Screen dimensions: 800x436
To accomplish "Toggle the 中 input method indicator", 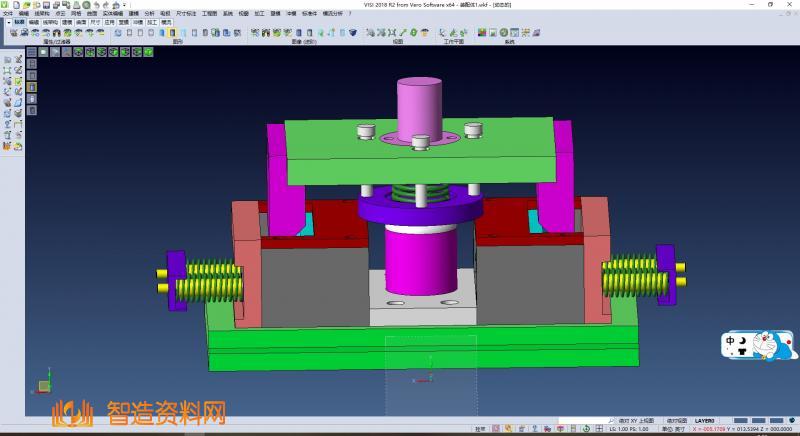I will [x=732, y=341].
